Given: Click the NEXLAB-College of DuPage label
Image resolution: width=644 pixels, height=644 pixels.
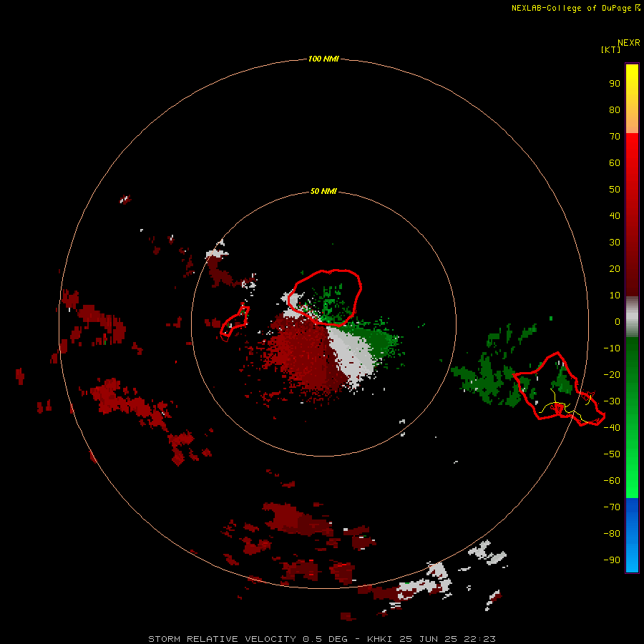Looking at the screenshot, I should pos(576,8).
